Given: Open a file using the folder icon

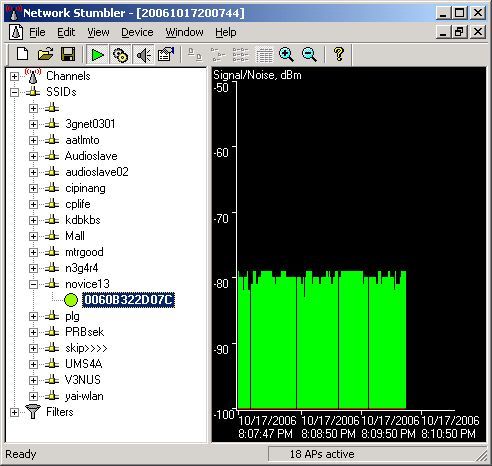Looking at the screenshot, I should [45, 54].
